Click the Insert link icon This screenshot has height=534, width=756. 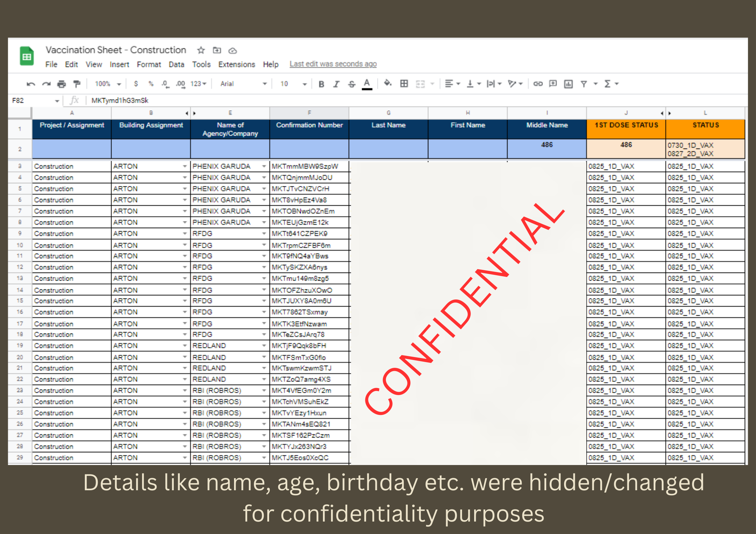tap(538, 84)
